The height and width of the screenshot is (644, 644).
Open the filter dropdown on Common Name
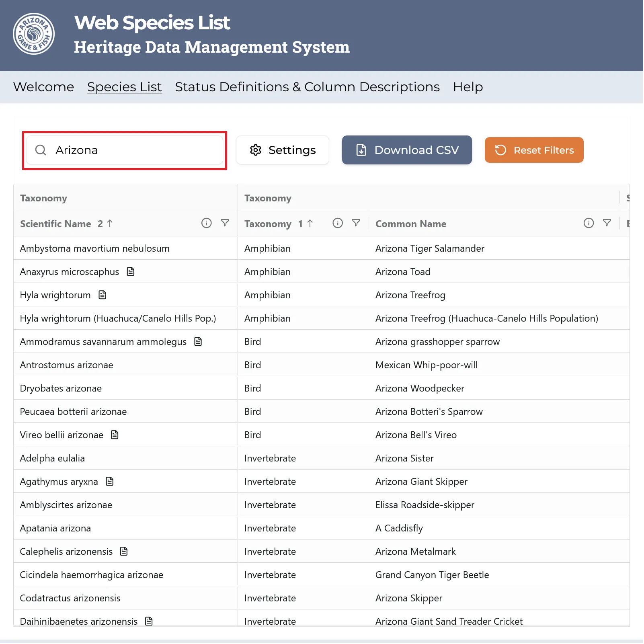(x=607, y=223)
